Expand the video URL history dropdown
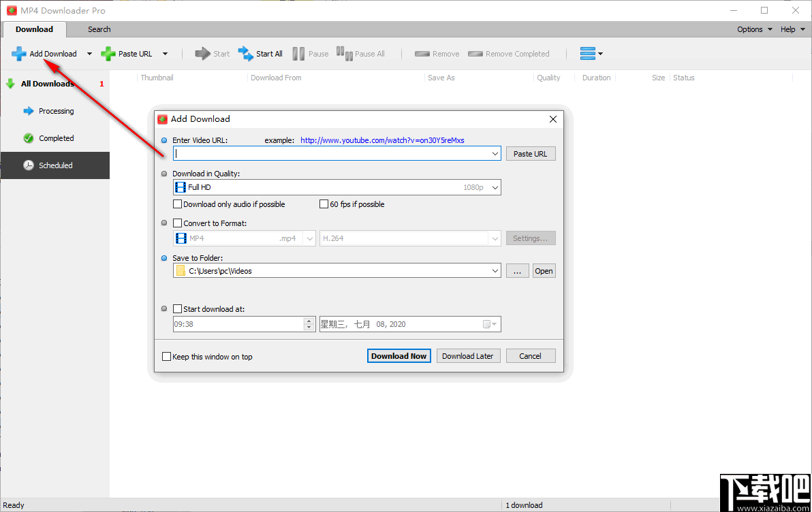This screenshot has width=812, height=512. click(x=495, y=153)
